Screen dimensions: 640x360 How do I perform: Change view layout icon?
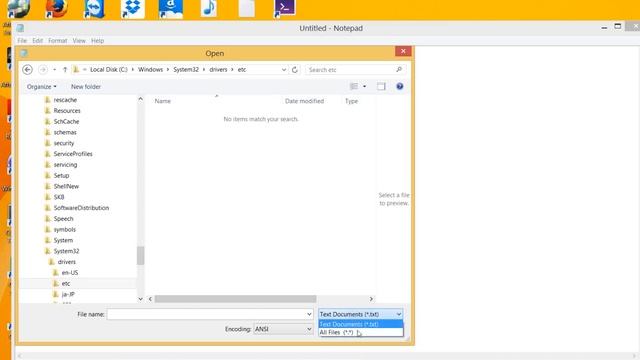click(x=354, y=87)
